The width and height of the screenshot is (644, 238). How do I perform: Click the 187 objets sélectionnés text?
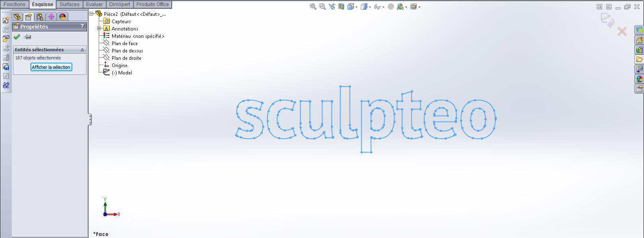tap(38, 58)
